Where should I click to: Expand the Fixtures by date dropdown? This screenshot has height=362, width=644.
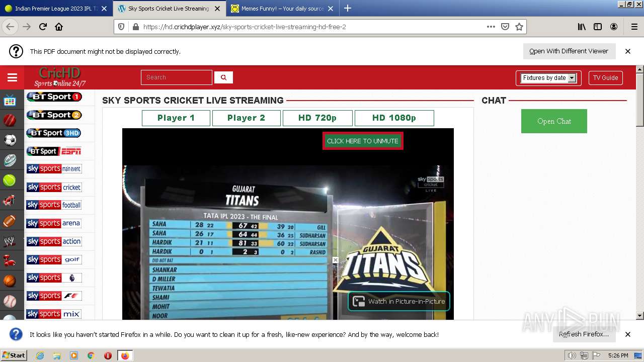point(548,78)
